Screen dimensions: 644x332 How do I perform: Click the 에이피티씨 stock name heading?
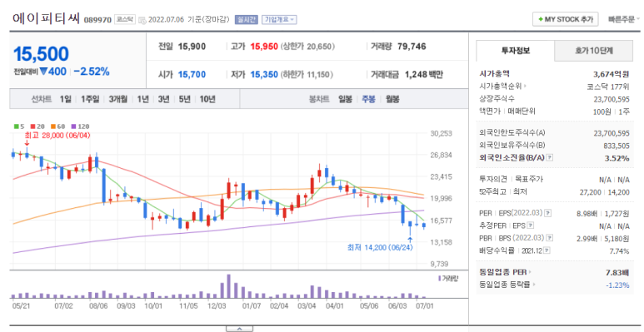[47, 18]
